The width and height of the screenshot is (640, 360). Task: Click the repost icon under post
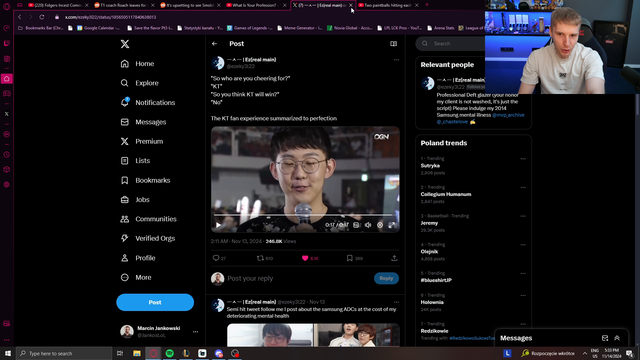[x=260, y=258]
